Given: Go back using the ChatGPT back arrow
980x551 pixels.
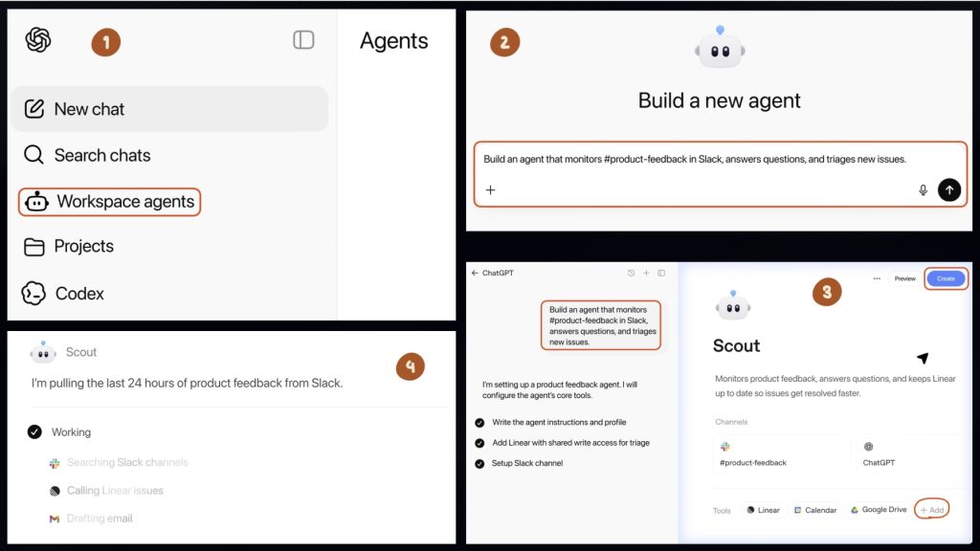Looking at the screenshot, I should click(x=475, y=273).
